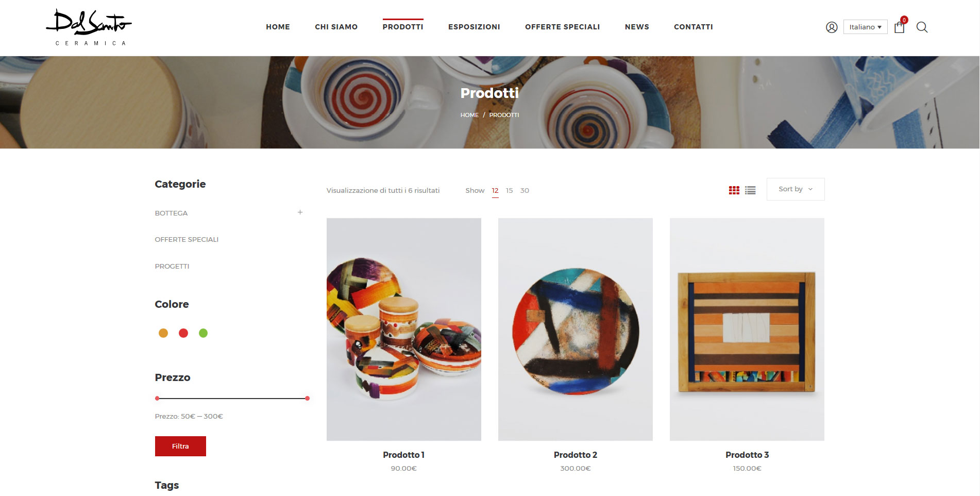Screen dimensions: 980x496
Task: Open the Italiano language dropdown
Action: (865, 27)
